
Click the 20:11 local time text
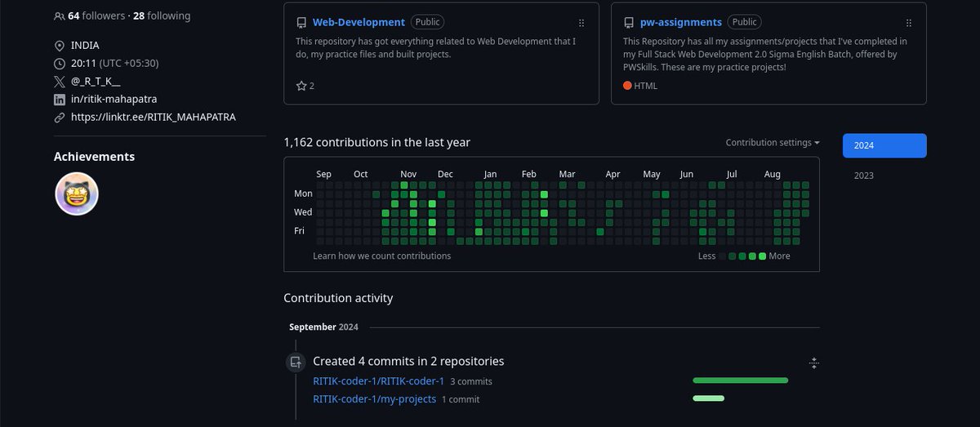pos(84,64)
